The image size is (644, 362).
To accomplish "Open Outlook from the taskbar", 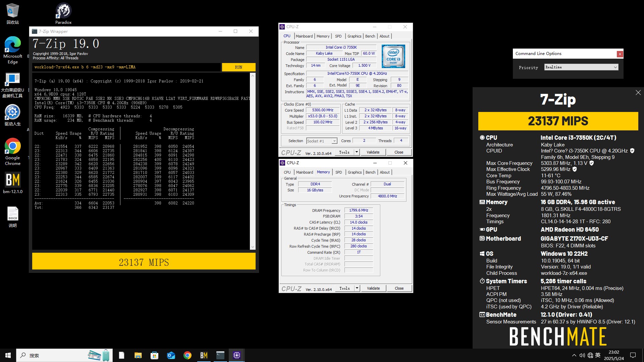I will 171,355.
